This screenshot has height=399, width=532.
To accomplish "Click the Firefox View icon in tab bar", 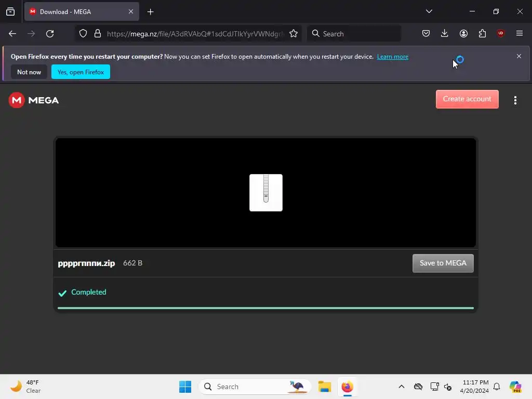I will (10, 11).
